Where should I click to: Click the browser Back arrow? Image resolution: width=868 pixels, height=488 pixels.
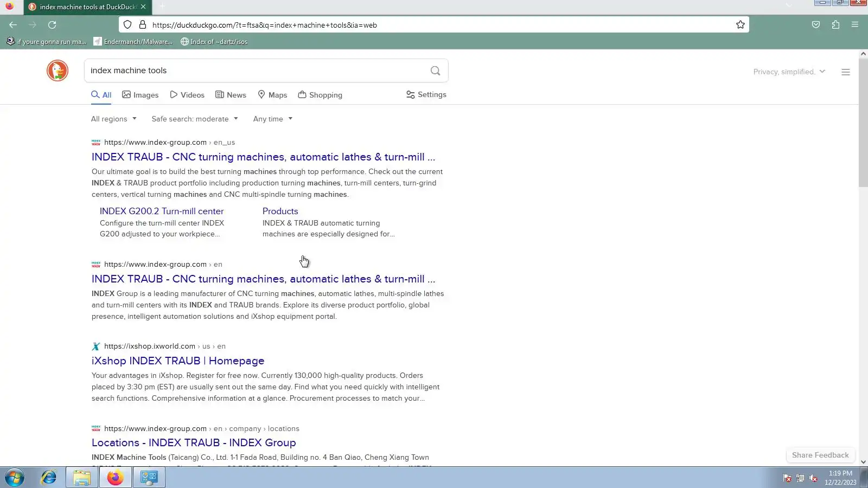click(13, 25)
